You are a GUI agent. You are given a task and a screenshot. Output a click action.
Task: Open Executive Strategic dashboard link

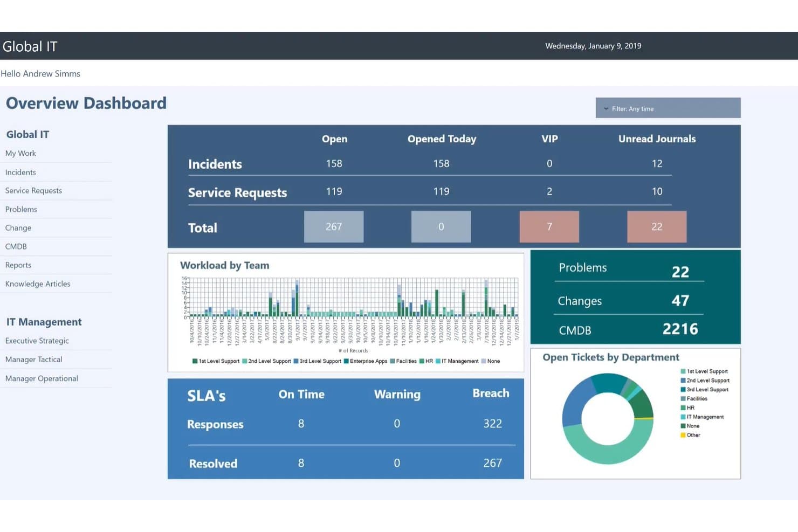37,341
